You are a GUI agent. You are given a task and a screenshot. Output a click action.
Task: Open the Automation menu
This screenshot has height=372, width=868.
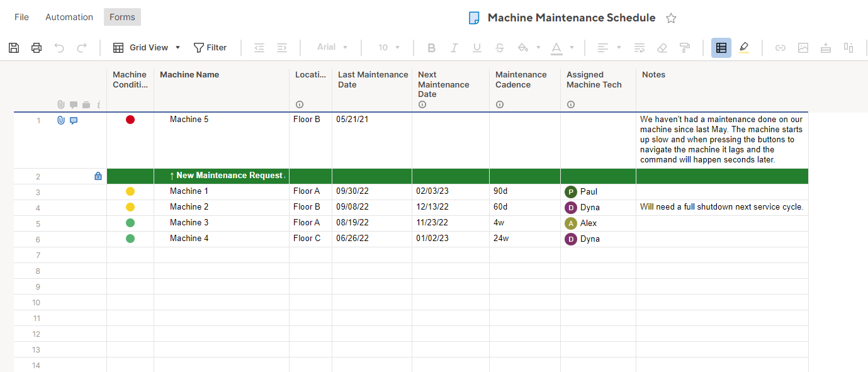point(69,17)
